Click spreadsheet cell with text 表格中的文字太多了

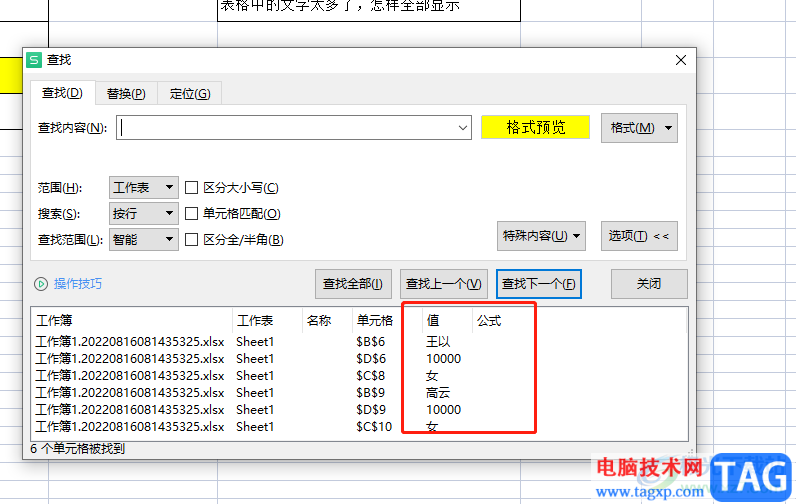tap(369, 10)
